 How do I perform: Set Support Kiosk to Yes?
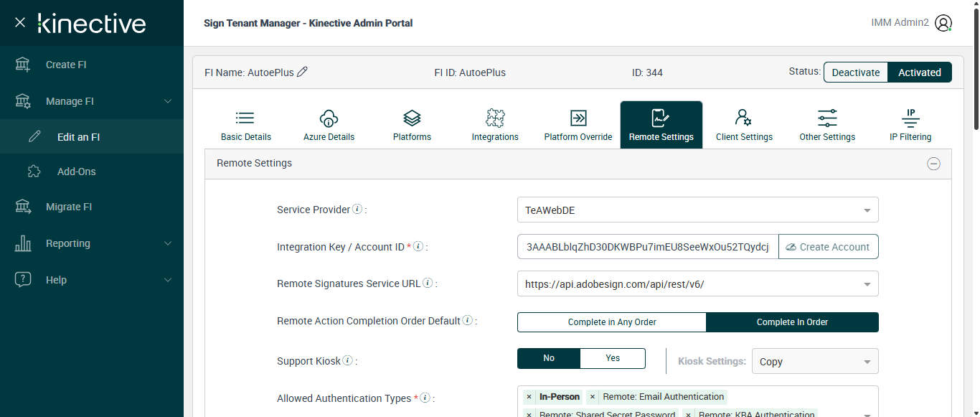pyautogui.click(x=613, y=358)
